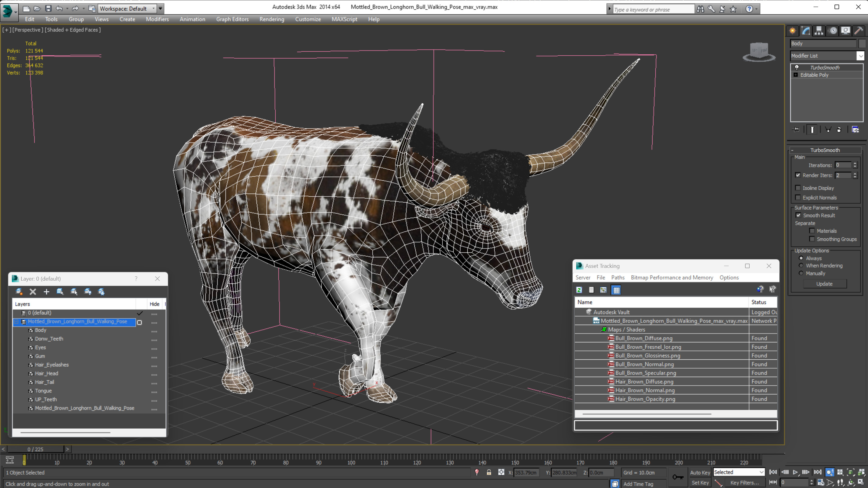Open the Help icon dropdown arrow

point(756,9)
